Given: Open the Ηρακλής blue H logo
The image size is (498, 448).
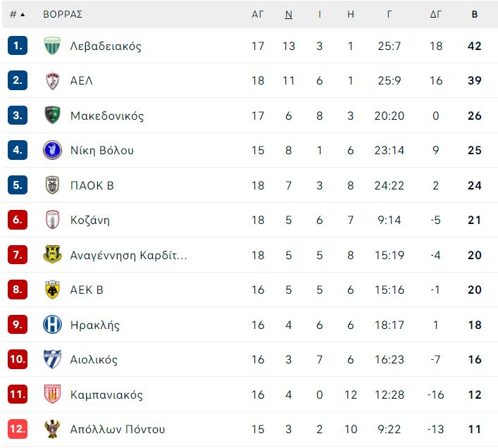Looking at the screenshot, I should pos(52,325).
